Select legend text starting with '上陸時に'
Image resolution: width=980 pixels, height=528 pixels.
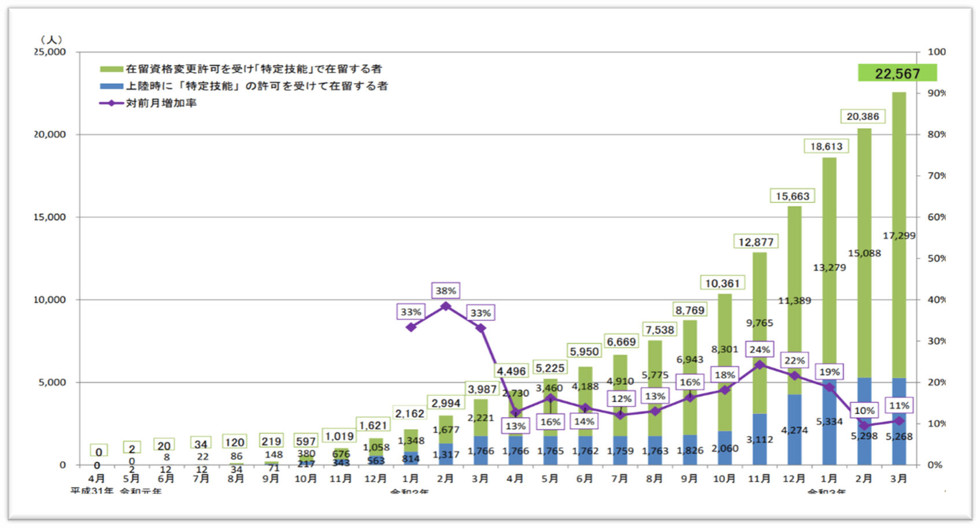257,86
